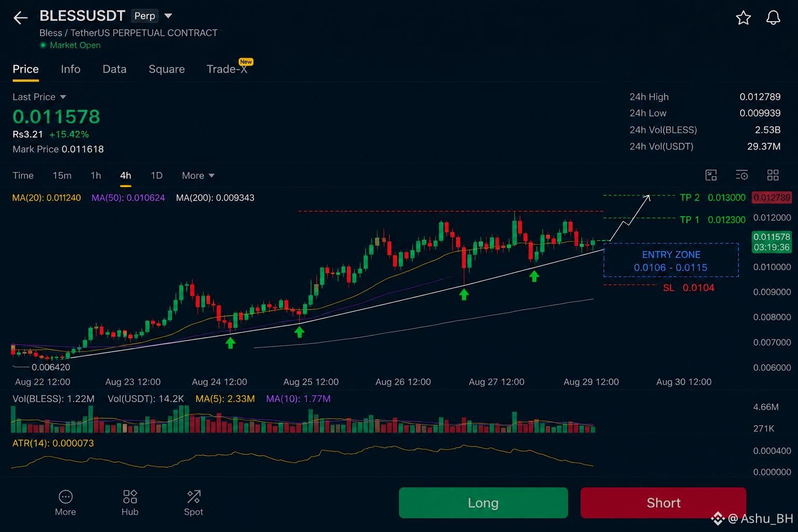Click the Vol(USDT) 14.2K label
The image size is (798, 532).
pyautogui.click(x=146, y=398)
